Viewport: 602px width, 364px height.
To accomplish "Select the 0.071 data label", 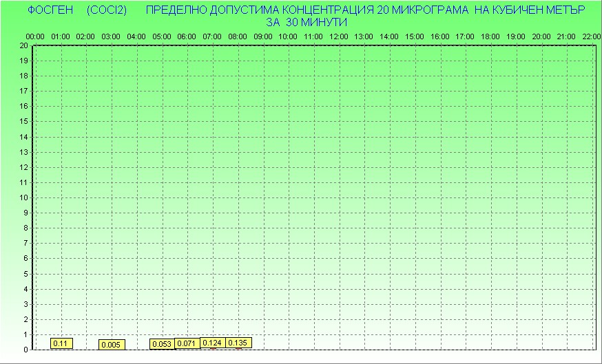I will click(187, 343).
